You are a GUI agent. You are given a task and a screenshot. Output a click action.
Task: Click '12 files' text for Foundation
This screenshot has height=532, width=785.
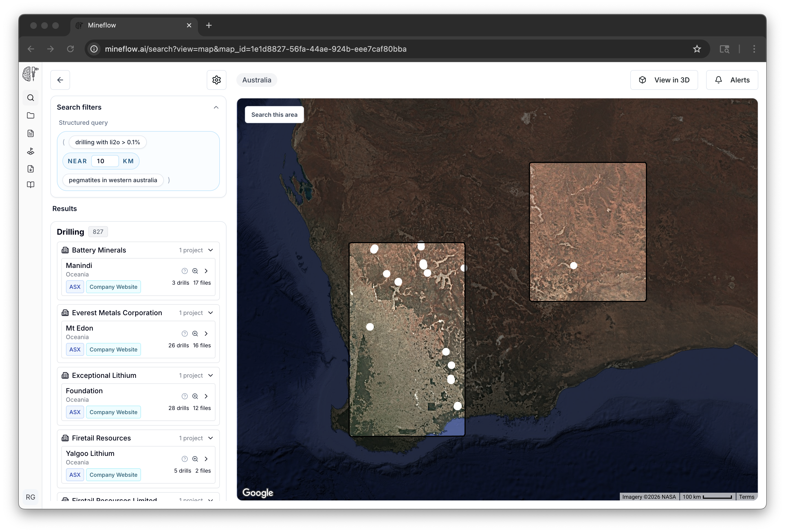pos(202,408)
